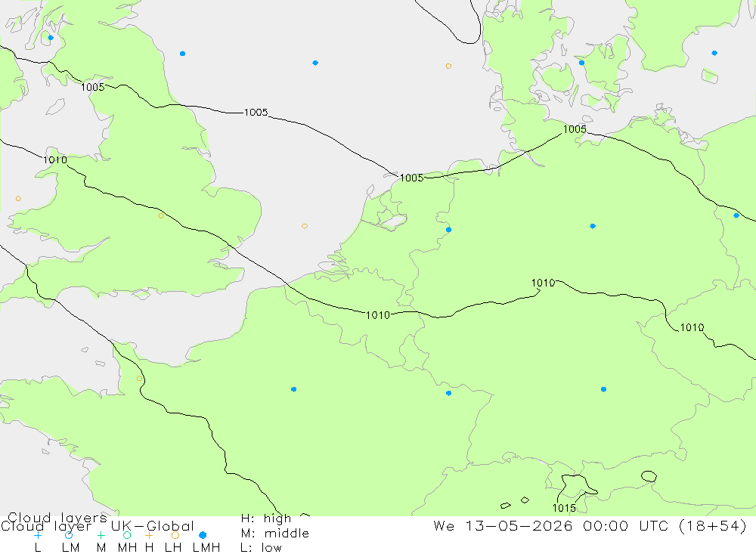
Task: Click the 'H: high' legend text
Action: (266, 518)
